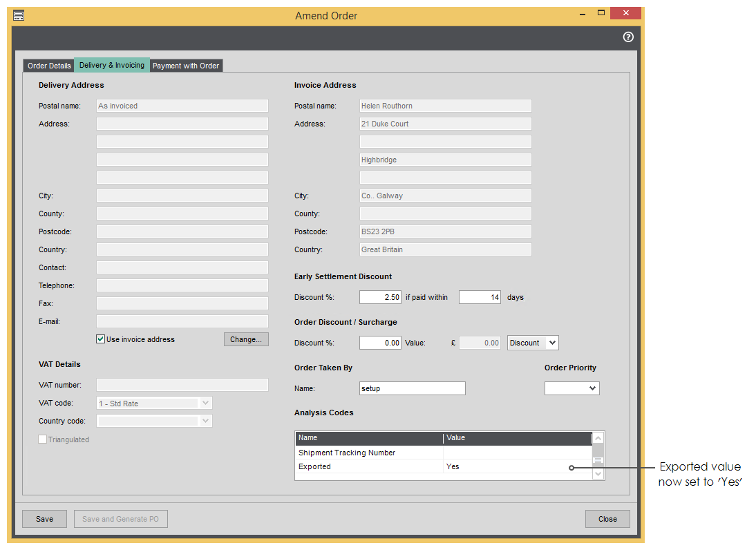
Task: Toggle Use invoice address checkbox
Action: coord(101,339)
